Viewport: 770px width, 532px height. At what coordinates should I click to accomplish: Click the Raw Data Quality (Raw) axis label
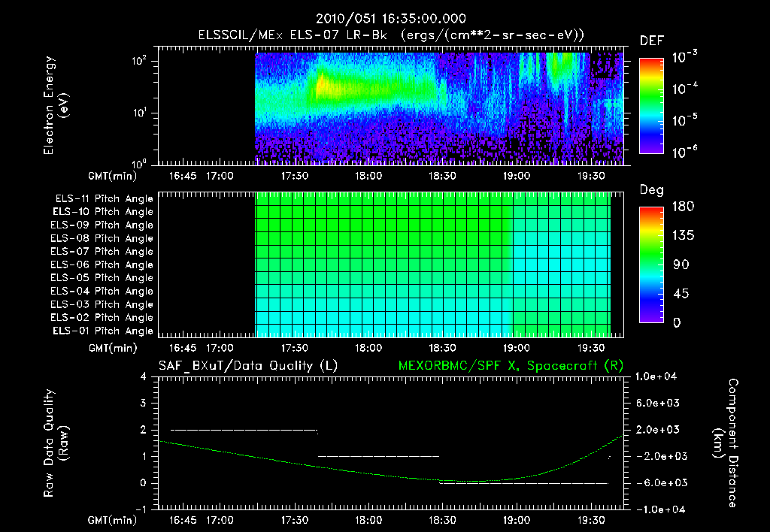click(x=56, y=443)
